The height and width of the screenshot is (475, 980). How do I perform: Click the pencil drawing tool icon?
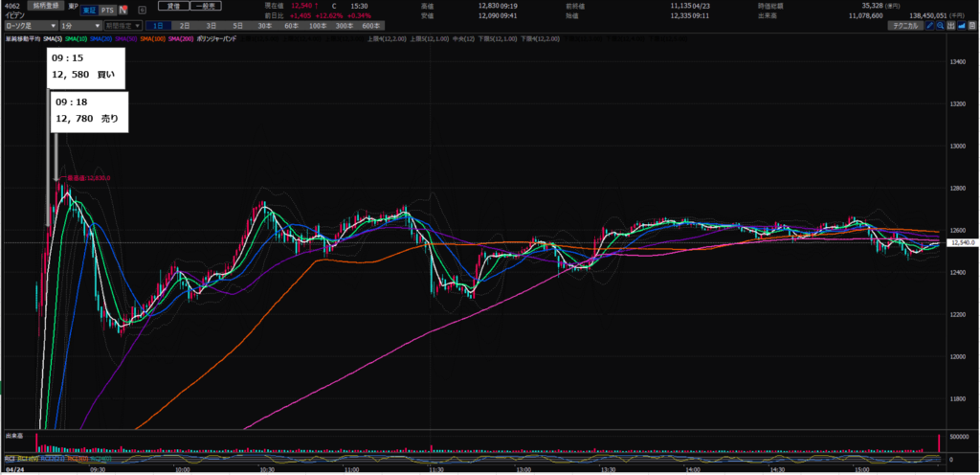930,26
